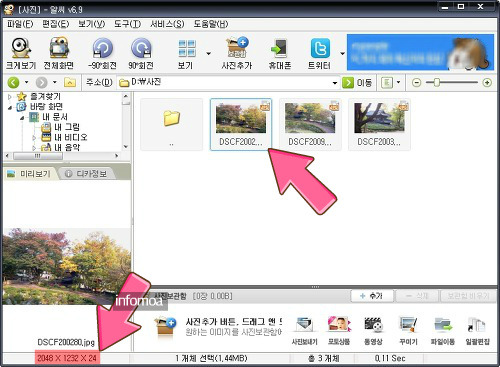Click 사진보내기 send photos icon

click(x=304, y=331)
